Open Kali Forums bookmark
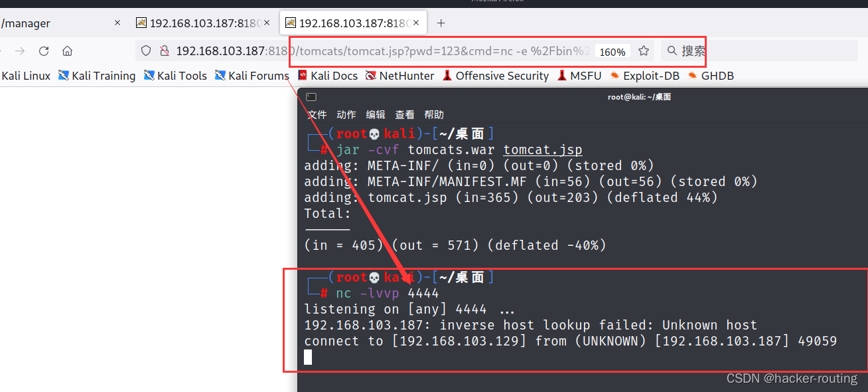 (x=252, y=76)
